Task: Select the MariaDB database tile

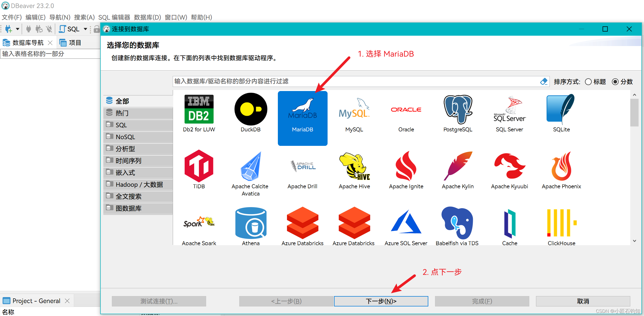Action: point(302,118)
